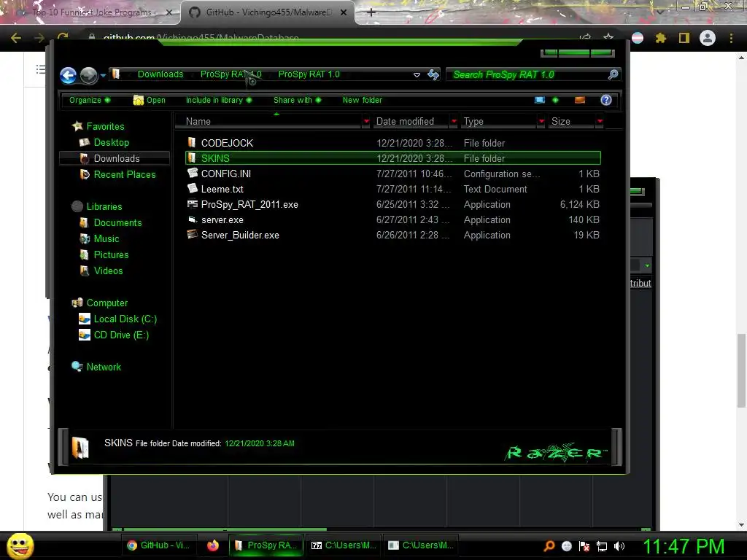
Task: Select the SKINS folder row
Action: [393, 158]
